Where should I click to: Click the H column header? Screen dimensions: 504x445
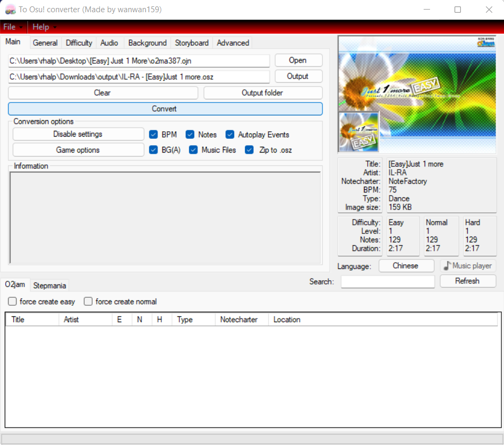[162, 320]
